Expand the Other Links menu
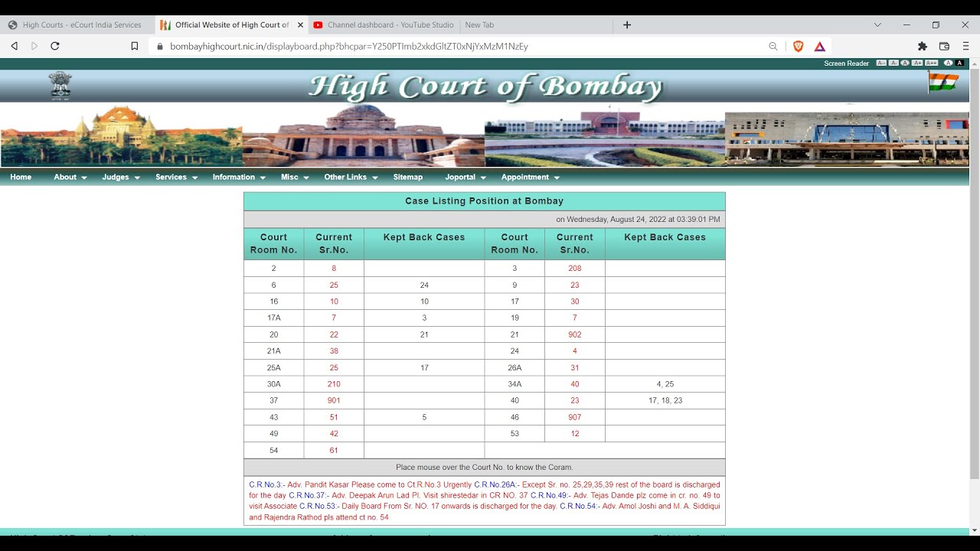Screen dimensions: 980x551 (351, 177)
